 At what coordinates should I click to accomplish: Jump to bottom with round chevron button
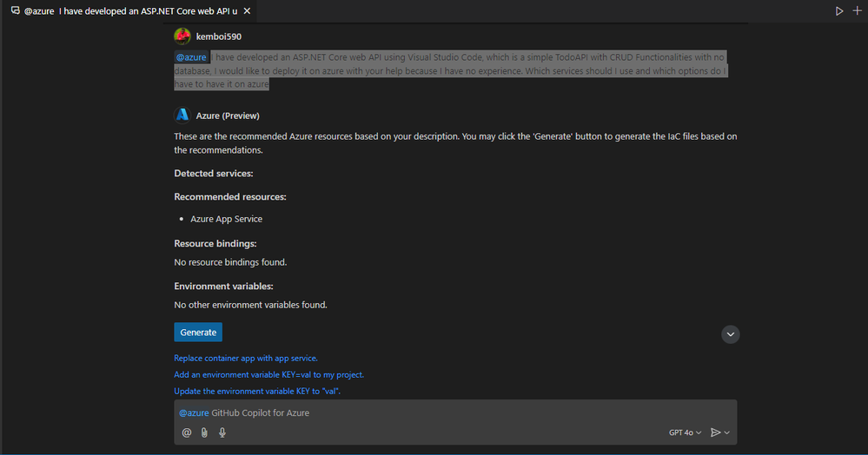pyautogui.click(x=730, y=334)
